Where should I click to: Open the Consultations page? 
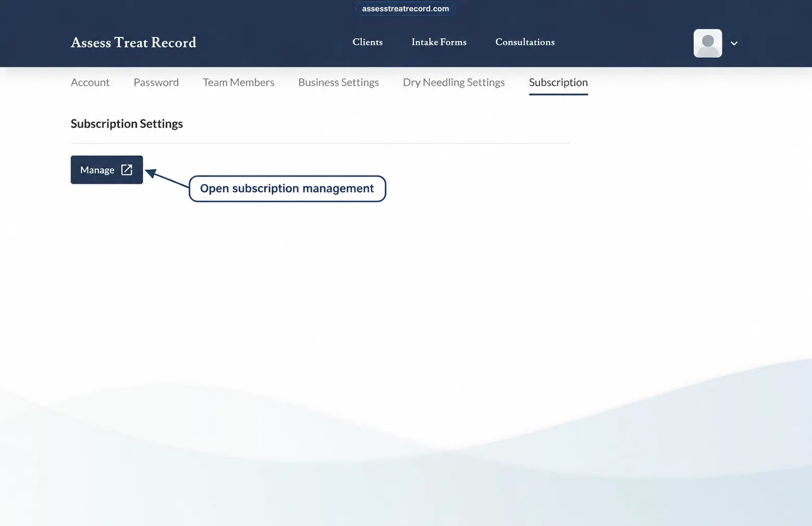coord(524,42)
